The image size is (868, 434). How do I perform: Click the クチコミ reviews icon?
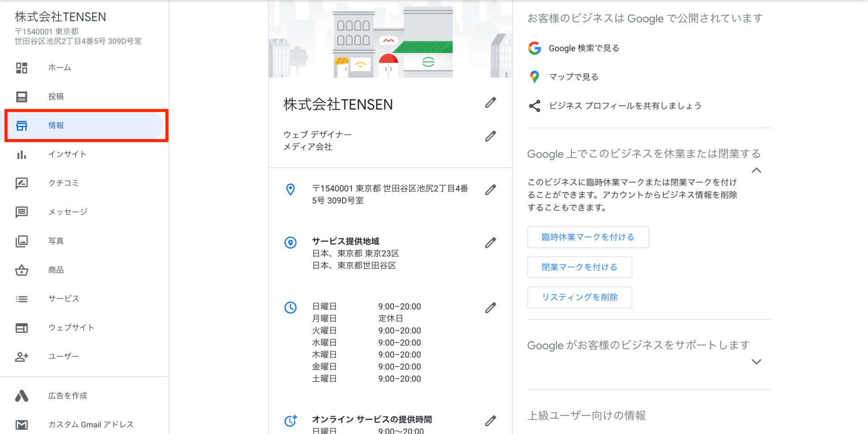pyautogui.click(x=22, y=183)
